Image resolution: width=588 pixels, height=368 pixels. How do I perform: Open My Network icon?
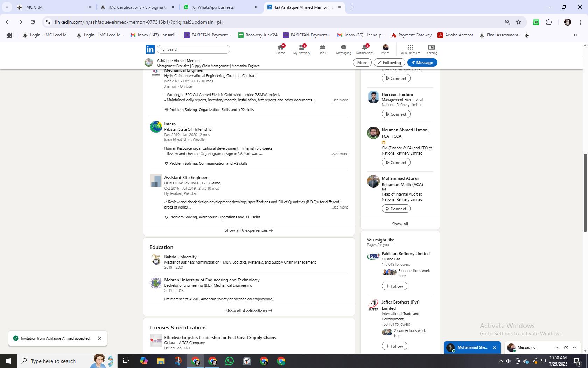tap(302, 49)
